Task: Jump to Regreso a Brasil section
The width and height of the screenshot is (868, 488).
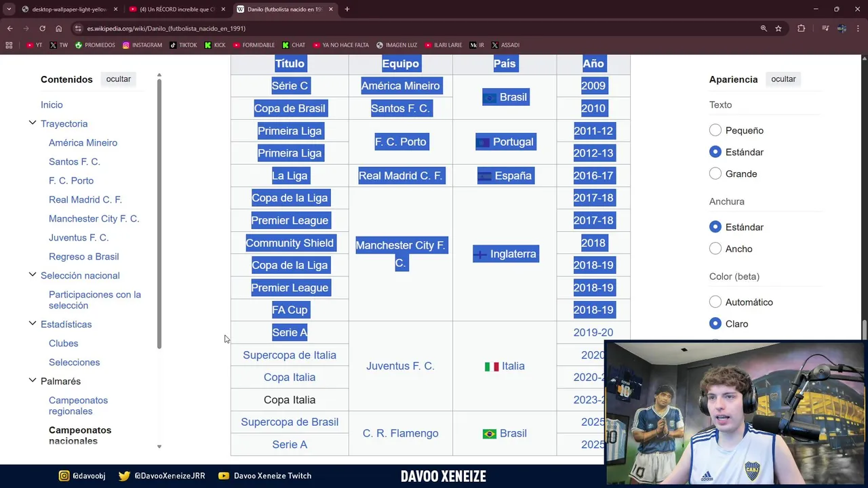Action: coord(83,257)
